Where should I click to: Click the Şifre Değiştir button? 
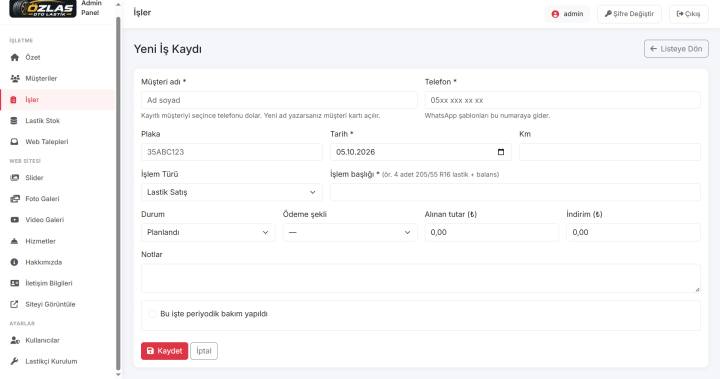630,14
